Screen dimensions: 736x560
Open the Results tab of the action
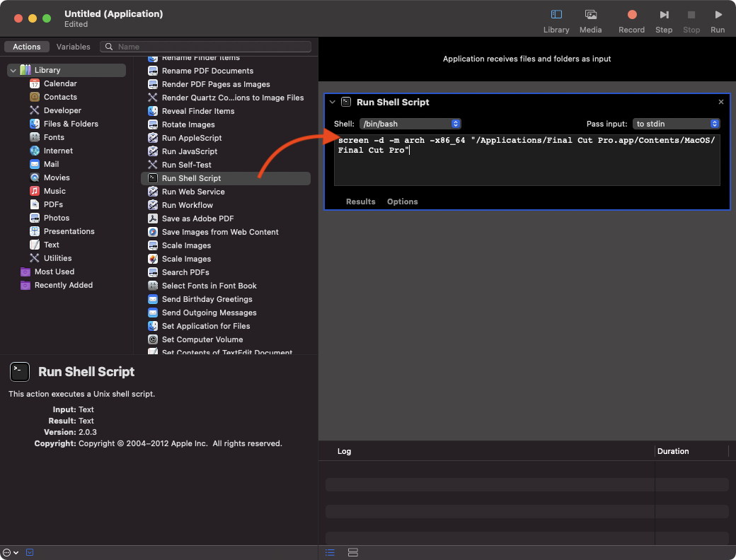coord(360,202)
